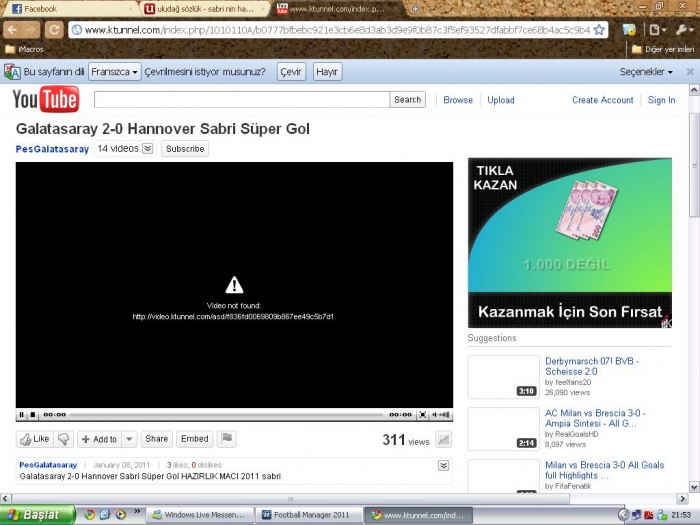Viewport: 700px width, 525px height.
Task: Open the browser page menu icon
Action: click(657, 30)
